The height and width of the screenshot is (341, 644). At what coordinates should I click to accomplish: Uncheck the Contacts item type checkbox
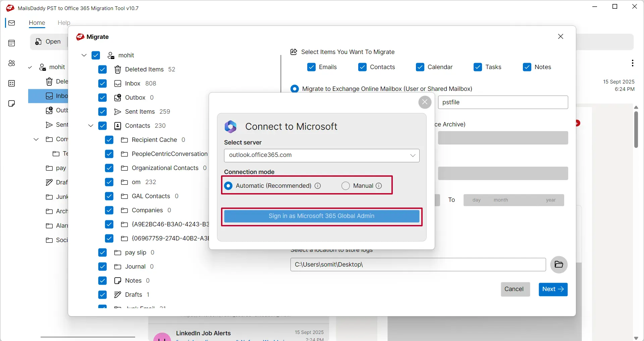(362, 67)
